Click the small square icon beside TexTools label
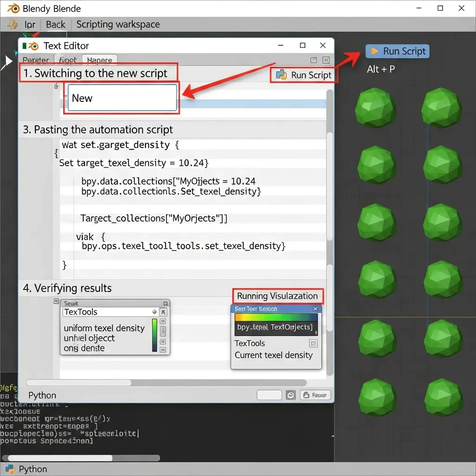The width and height of the screenshot is (476, 476). (313, 344)
